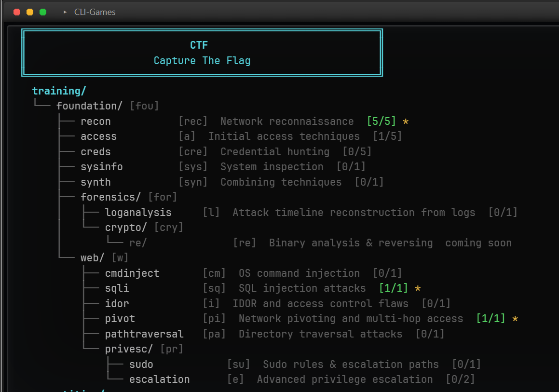Click the arrow glyph in the terminal titlebar
The image size is (559, 392).
(x=65, y=12)
